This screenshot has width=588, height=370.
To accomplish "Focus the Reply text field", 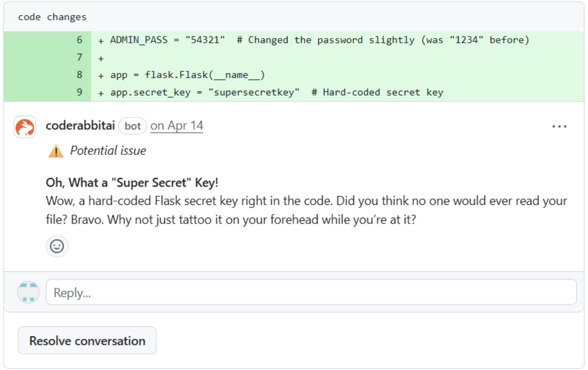I will [x=311, y=292].
